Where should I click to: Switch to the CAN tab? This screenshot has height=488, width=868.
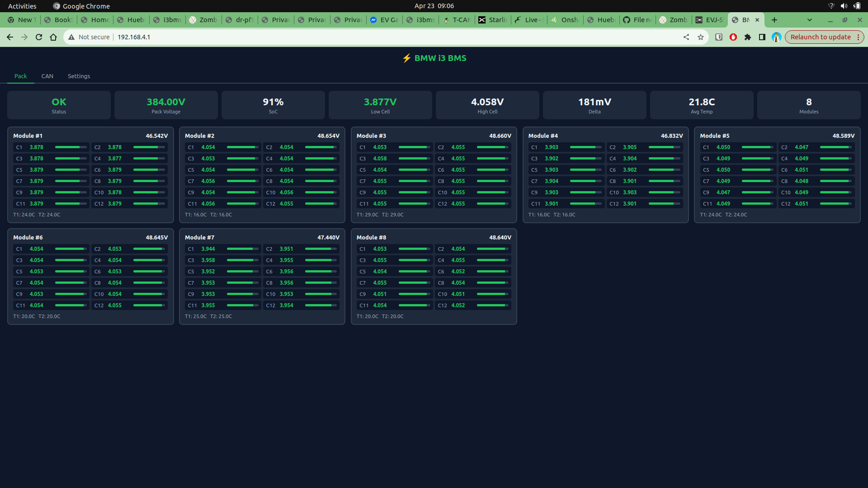[47, 76]
